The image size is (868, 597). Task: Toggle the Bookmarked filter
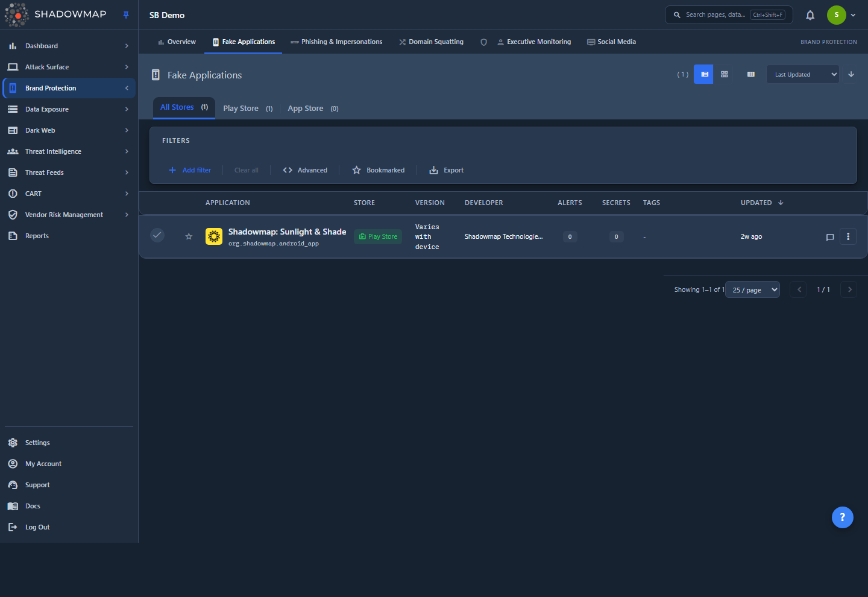(379, 170)
